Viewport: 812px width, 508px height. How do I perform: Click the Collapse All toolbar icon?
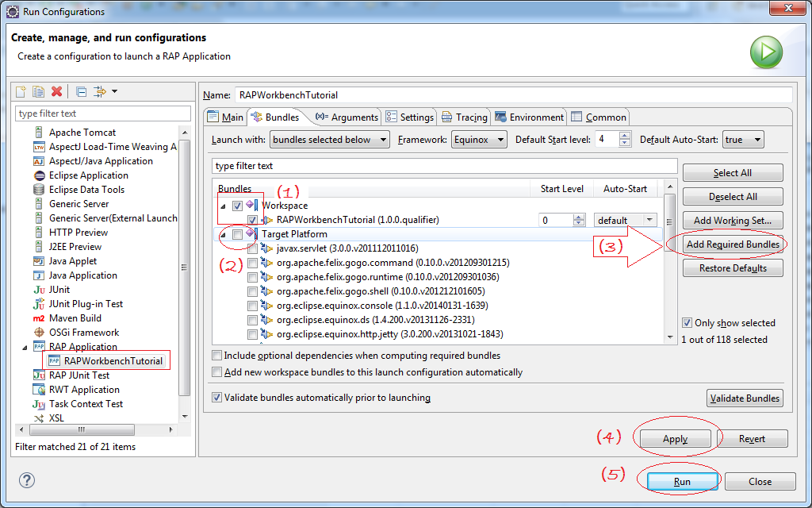[81, 92]
